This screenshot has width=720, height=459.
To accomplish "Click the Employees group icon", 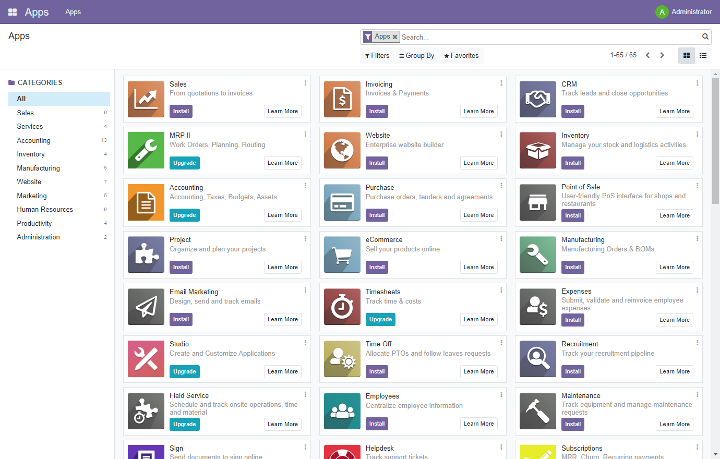I will 342,411.
